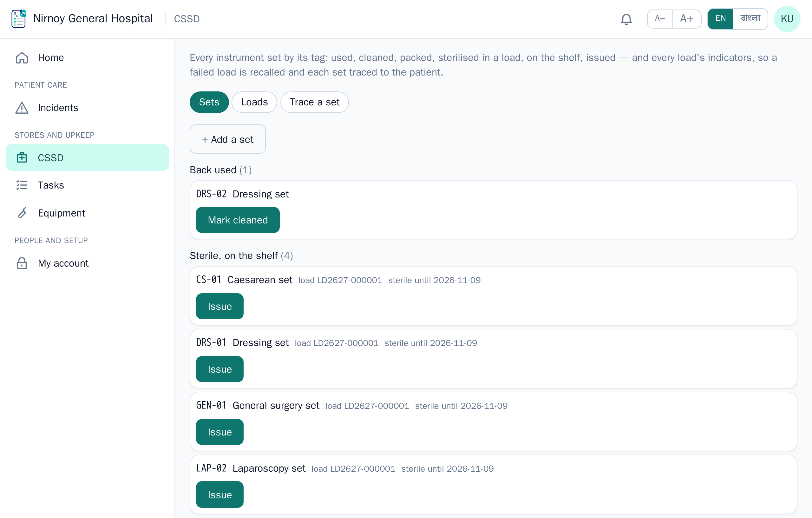Screen dimensions: 812x518
Task: Open Equipment from the sidebar
Action: click(x=87, y=213)
